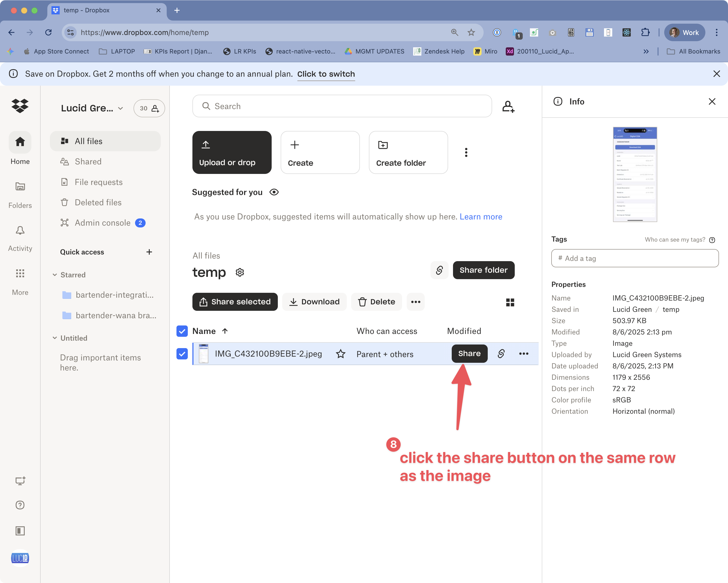
Task: Open the All files sidebar item
Action: point(88,141)
